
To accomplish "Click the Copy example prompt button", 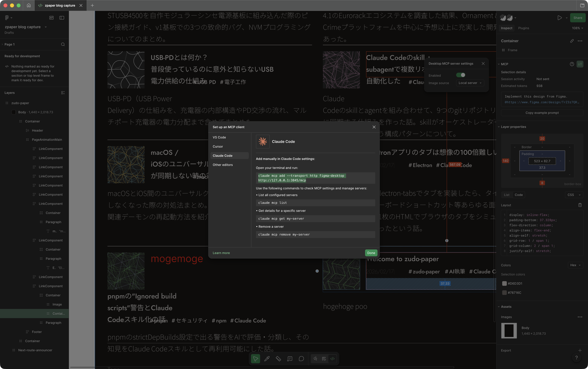I will [542, 113].
